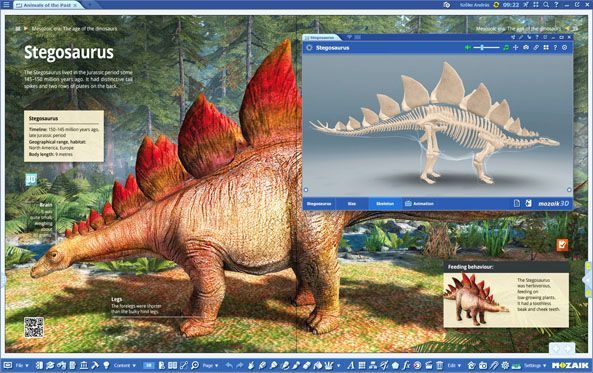Adjust the volume slider in 3D viewer

(x=486, y=48)
